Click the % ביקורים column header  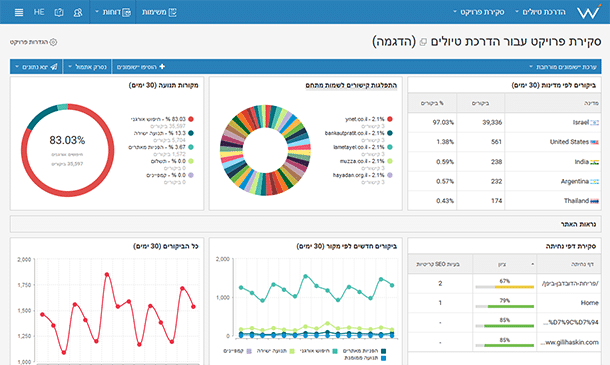[x=432, y=103]
